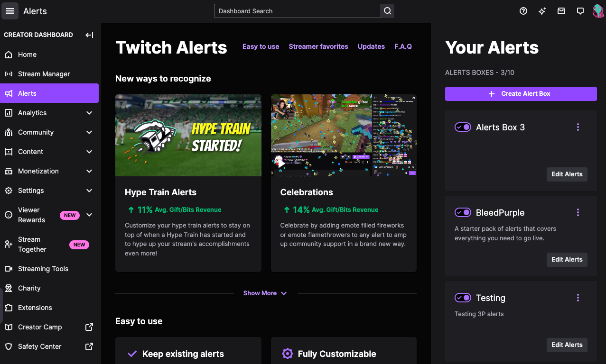Open Streaming Tools from the sidebar

[49, 269]
